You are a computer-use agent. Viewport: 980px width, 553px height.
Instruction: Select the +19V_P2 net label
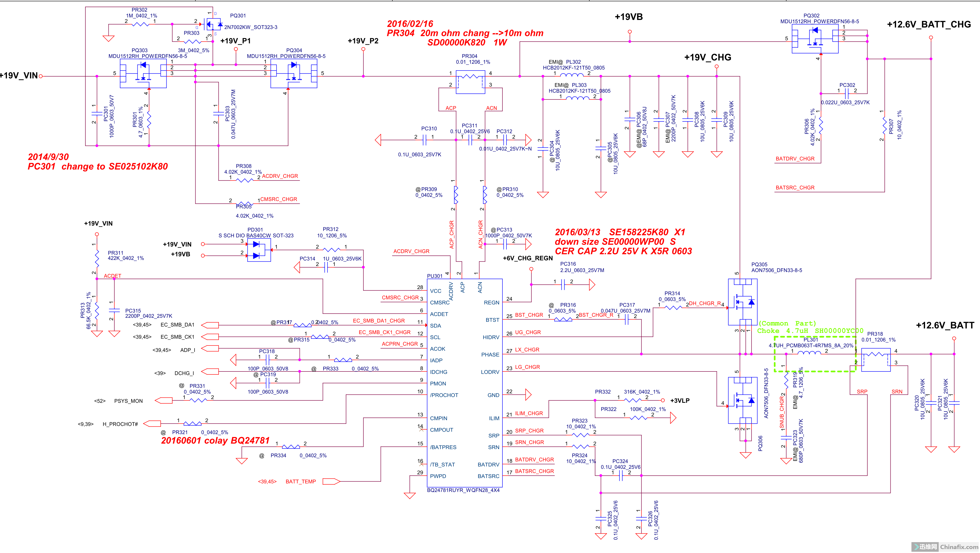click(x=363, y=41)
